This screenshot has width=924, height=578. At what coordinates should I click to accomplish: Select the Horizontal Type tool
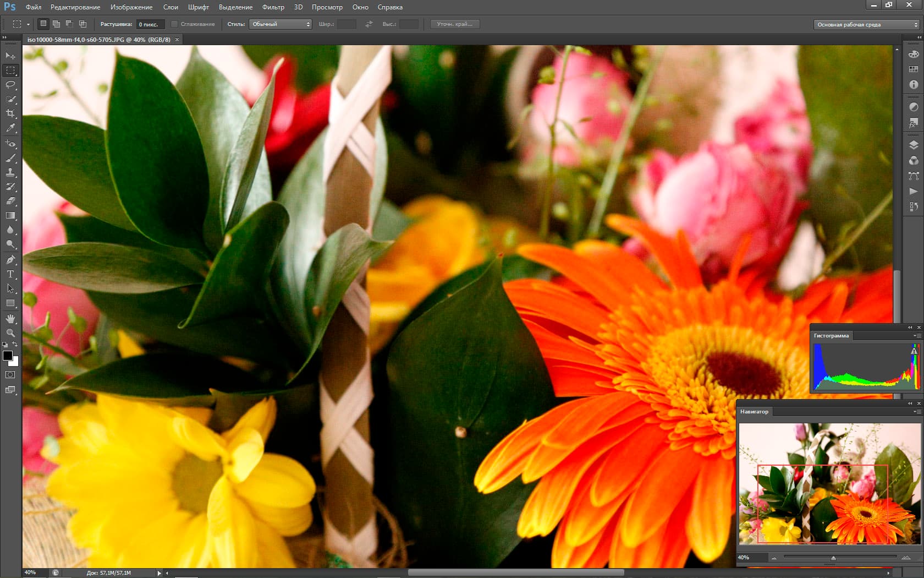point(10,274)
